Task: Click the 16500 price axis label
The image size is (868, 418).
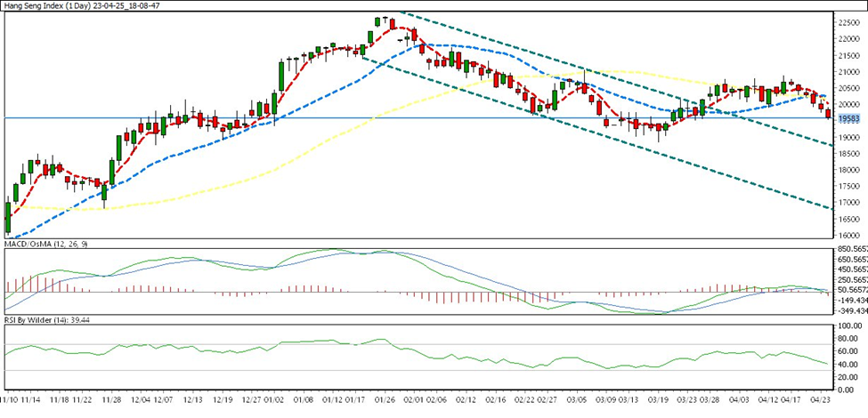Action: pyautogui.click(x=851, y=220)
